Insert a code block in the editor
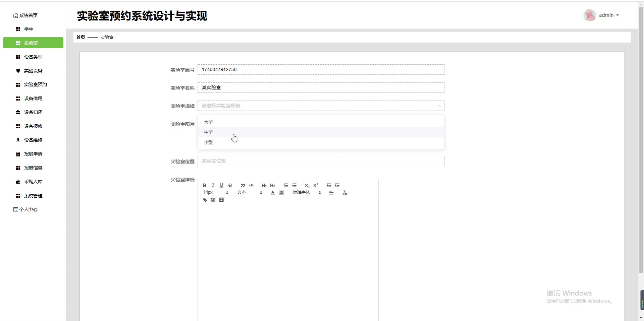Viewport: 644px width, 321px height. tap(251, 185)
